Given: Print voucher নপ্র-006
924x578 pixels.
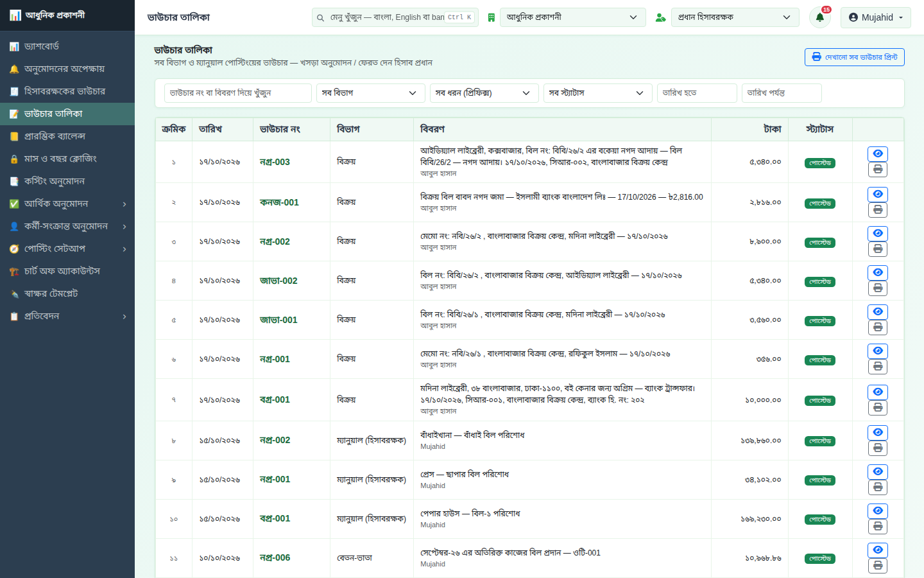Looking at the screenshot, I should tap(878, 565).
